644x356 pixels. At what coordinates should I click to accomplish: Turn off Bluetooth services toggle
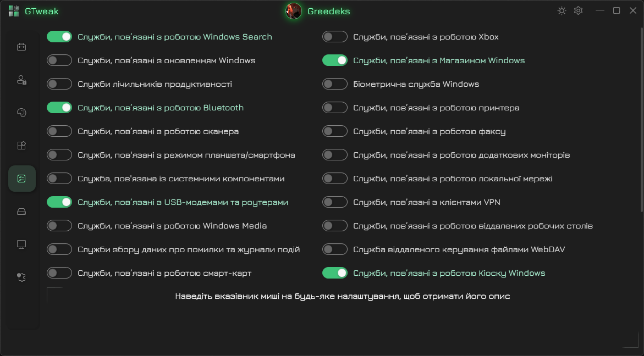(59, 108)
